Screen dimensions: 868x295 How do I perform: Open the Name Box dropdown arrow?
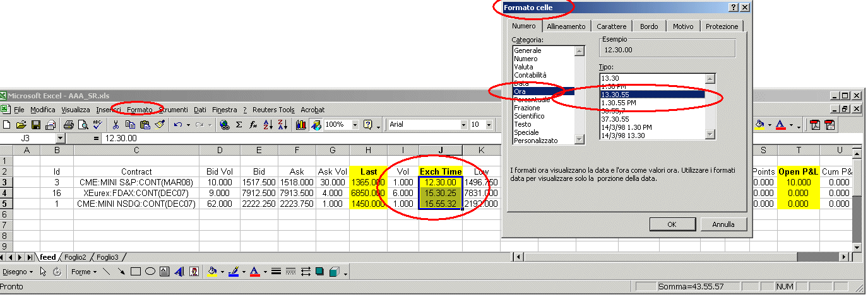pos(61,138)
